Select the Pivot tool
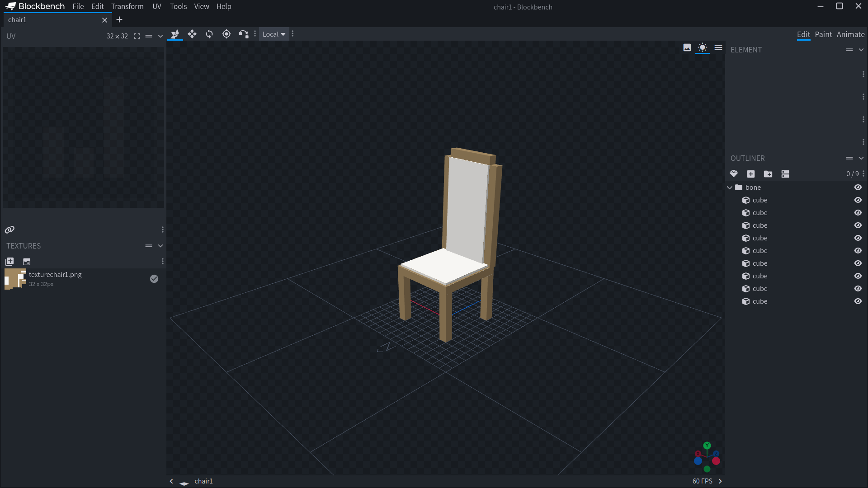868x488 pixels. pos(226,34)
